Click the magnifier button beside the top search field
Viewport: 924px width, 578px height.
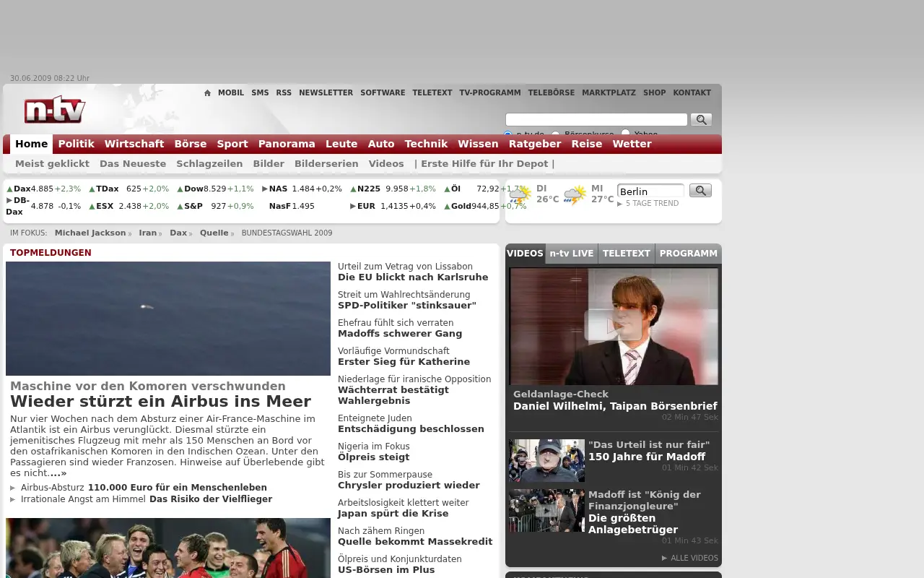[x=701, y=120]
